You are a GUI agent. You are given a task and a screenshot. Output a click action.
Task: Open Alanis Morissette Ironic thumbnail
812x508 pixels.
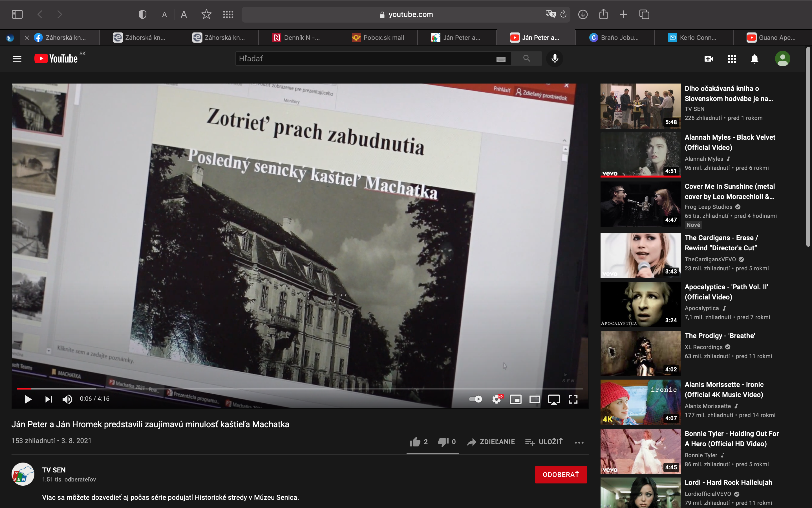point(640,402)
